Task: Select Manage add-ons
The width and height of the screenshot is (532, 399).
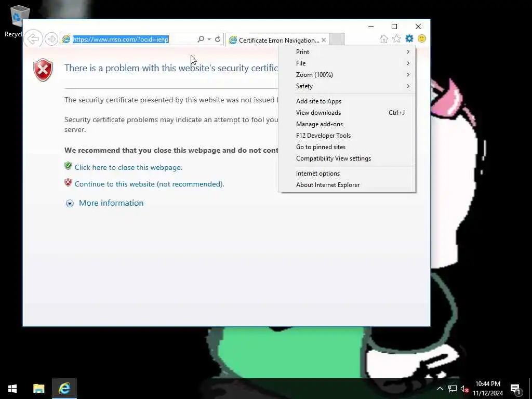Action: (x=347, y=124)
